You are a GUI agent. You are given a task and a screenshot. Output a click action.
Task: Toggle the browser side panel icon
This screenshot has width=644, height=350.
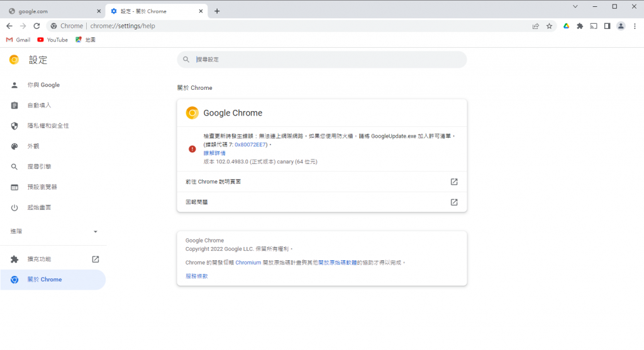(x=607, y=26)
